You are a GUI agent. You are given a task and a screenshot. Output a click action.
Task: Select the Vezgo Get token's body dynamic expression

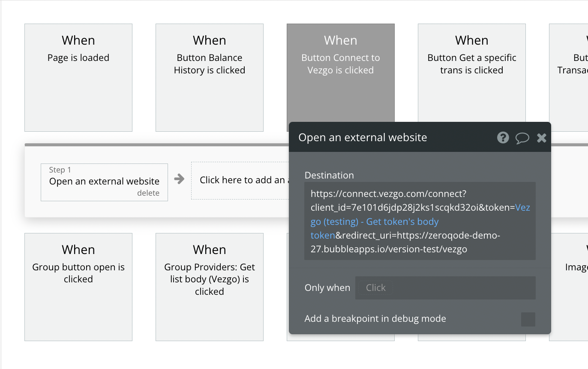(x=375, y=222)
